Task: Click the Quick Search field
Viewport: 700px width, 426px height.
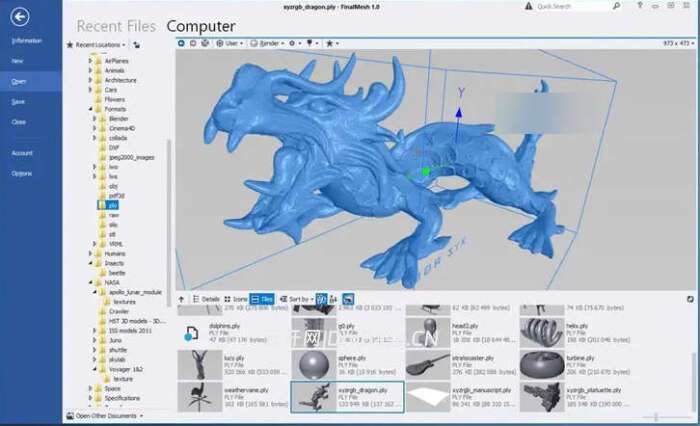Action: [572, 6]
